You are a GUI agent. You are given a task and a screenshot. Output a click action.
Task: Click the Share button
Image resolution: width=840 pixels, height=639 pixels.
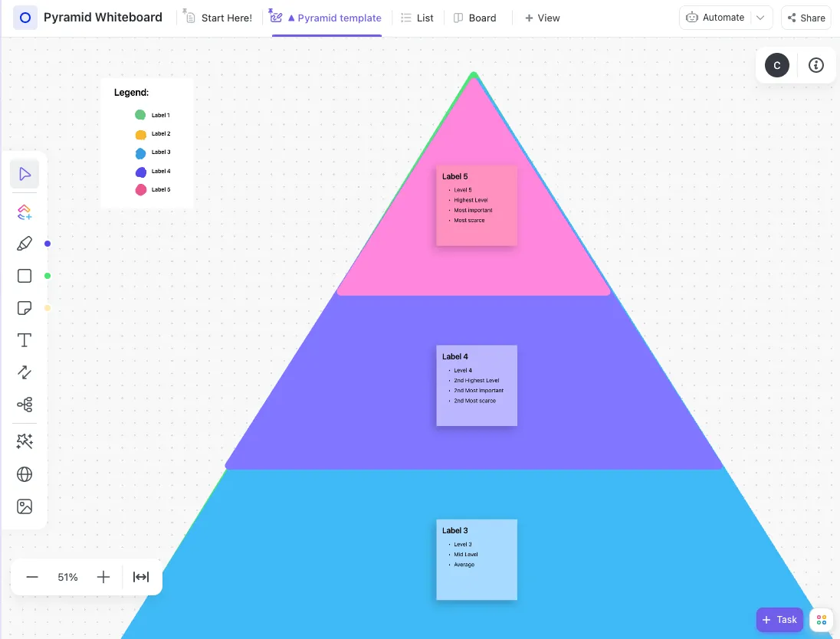(806, 18)
